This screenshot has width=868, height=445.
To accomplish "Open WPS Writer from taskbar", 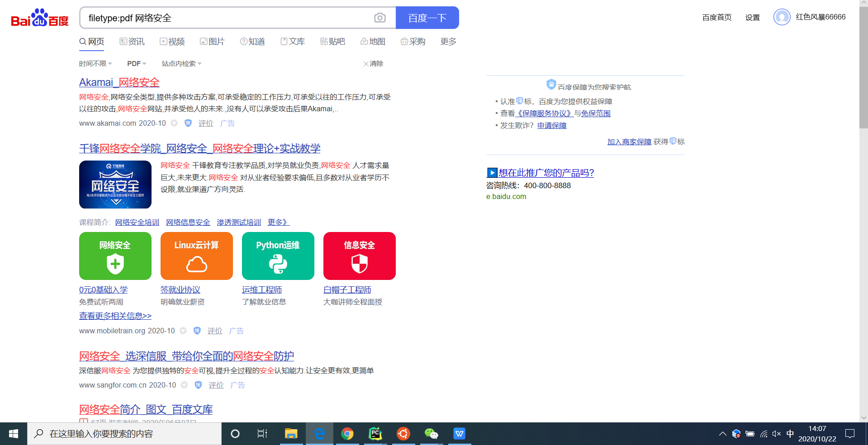I will 460,434.
